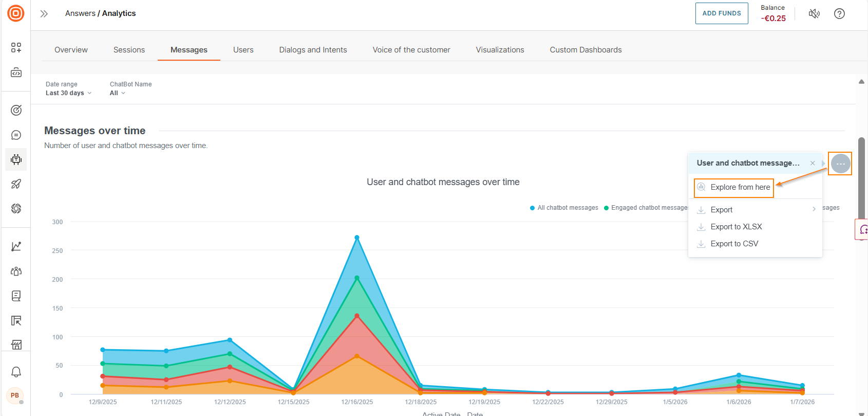This screenshot has width=868, height=416.
Task: Open the people group sidebar icon
Action: tap(16, 271)
